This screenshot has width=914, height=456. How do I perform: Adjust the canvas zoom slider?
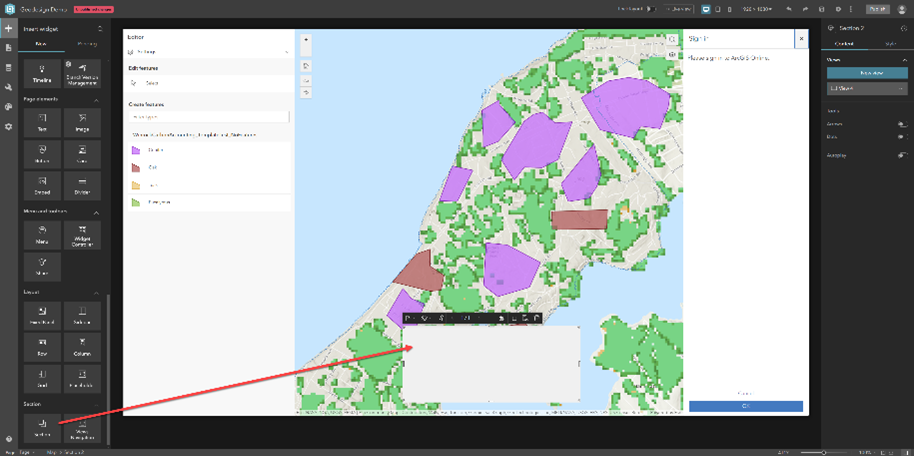[824, 453]
